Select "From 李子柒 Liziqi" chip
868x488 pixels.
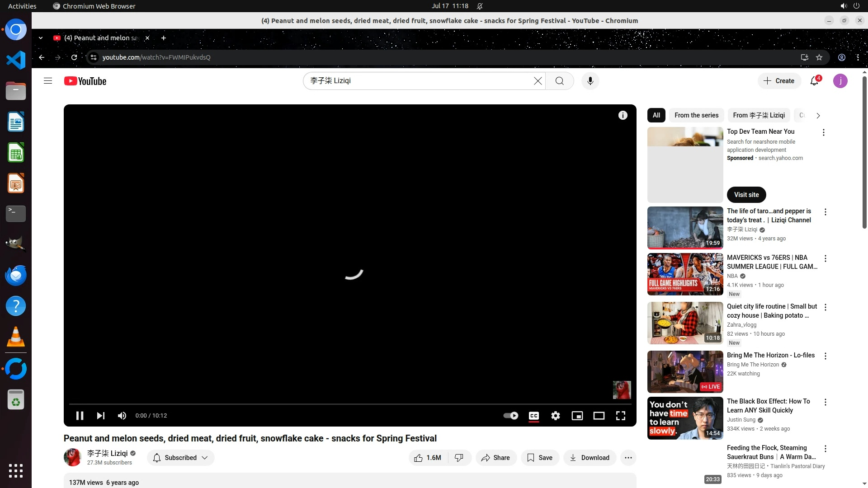click(759, 115)
